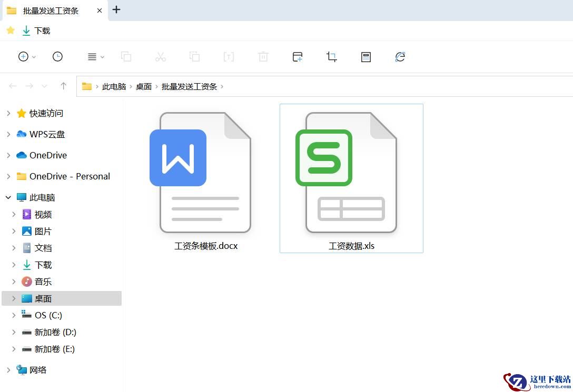Click the forward navigation arrow
The image size is (573, 392).
(29, 86)
